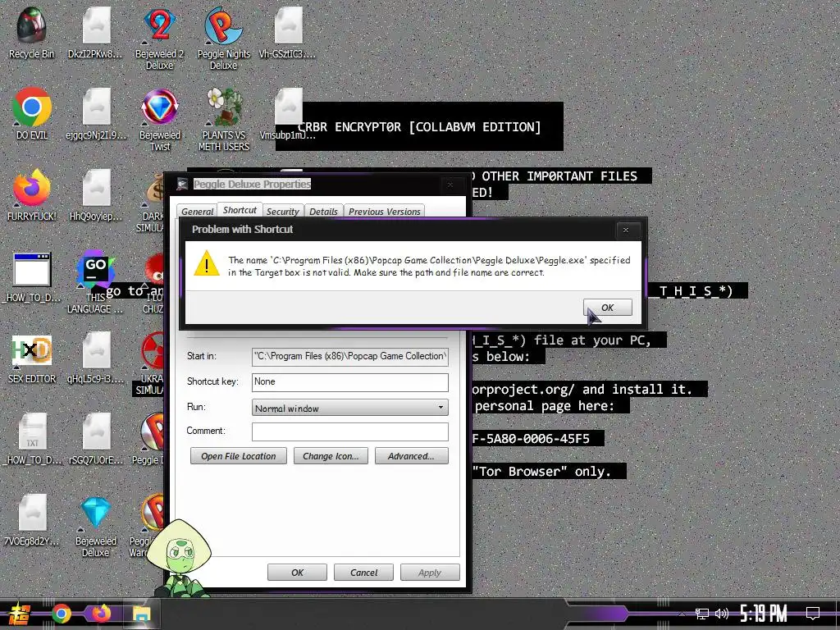
Task: Click OK in Problem with Shortcut dialog
Action: tap(608, 308)
